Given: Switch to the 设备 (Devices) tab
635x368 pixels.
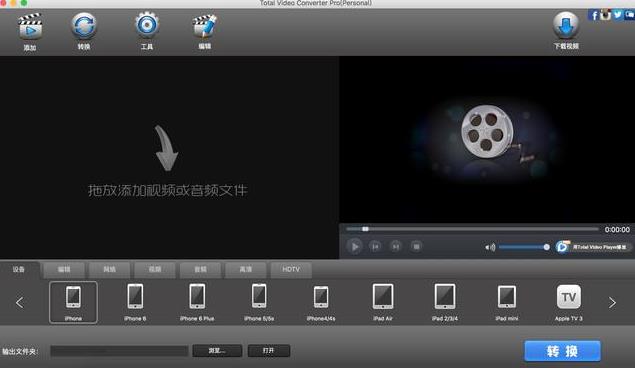Looking at the screenshot, I should 19,270.
